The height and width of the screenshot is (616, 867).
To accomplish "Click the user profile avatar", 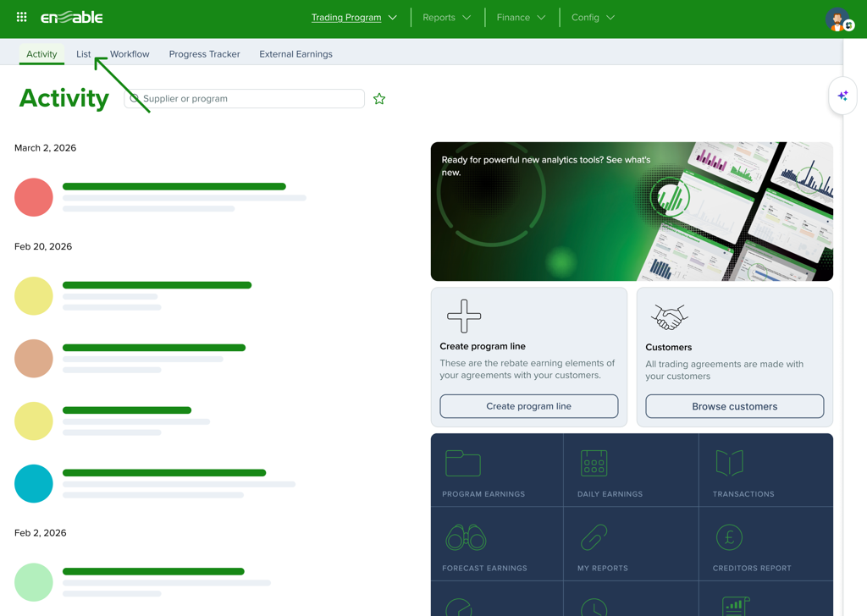I will point(838,19).
